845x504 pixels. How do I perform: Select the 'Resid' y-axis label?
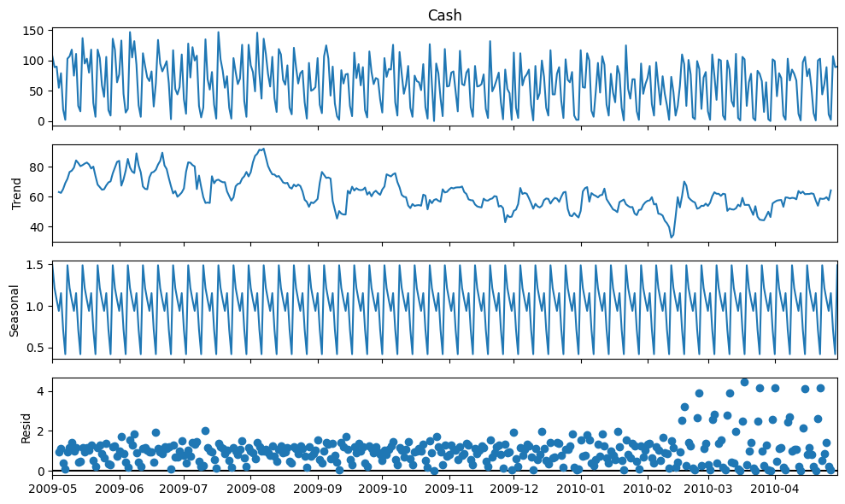26,429
